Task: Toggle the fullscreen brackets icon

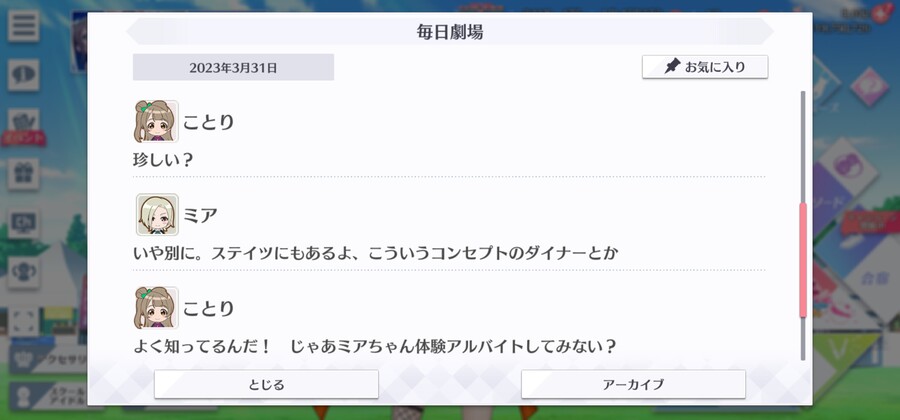Action: point(24,322)
